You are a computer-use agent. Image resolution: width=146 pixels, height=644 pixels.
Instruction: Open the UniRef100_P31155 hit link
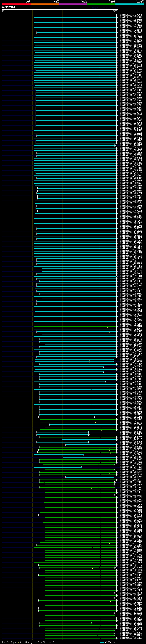[x=131, y=153]
